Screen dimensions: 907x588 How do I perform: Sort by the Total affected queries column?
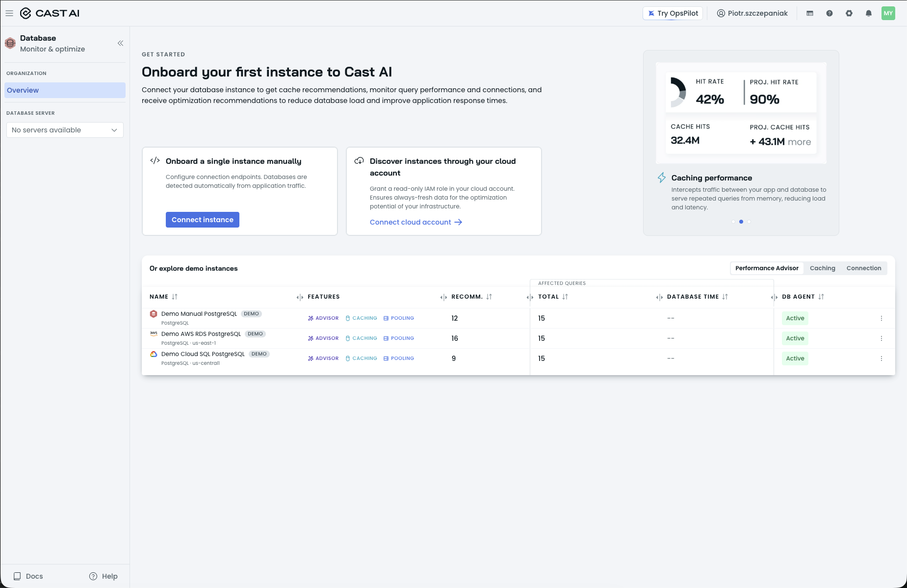tap(565, 297)
